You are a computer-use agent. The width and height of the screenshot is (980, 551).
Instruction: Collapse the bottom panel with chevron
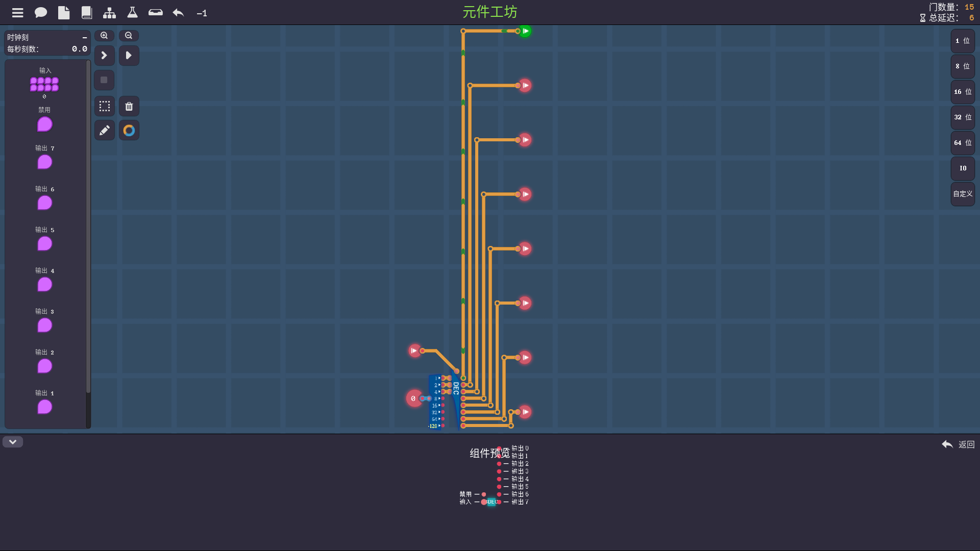(x=13, y=442)
